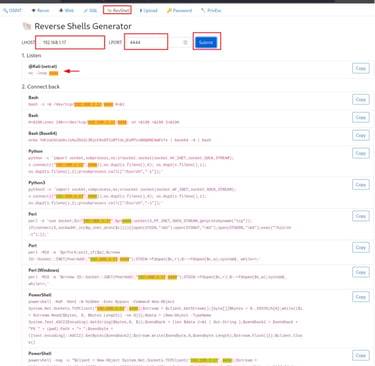This screenshot has height=366, width=375.
Task: Click the base64 echo command text
Action: click(x=120, y=140)
